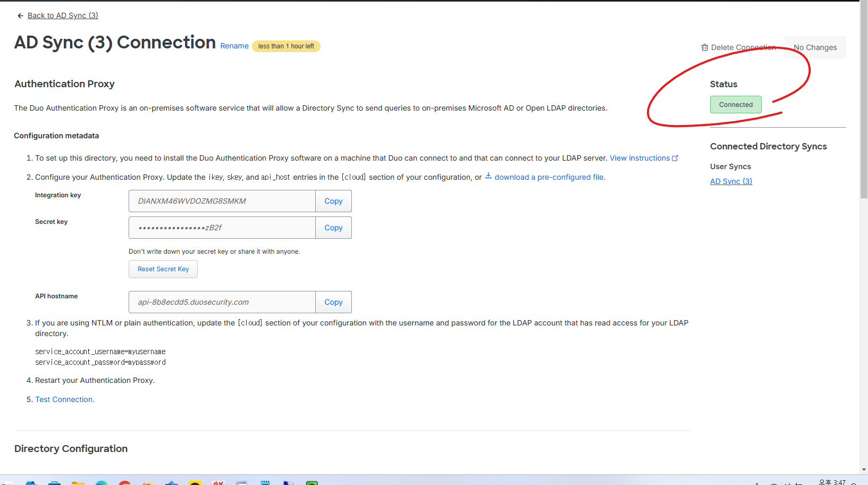Screen dimensions: 868x485
Task: Click Delete Connection with trash icon
Action: (x=738, y=47)
